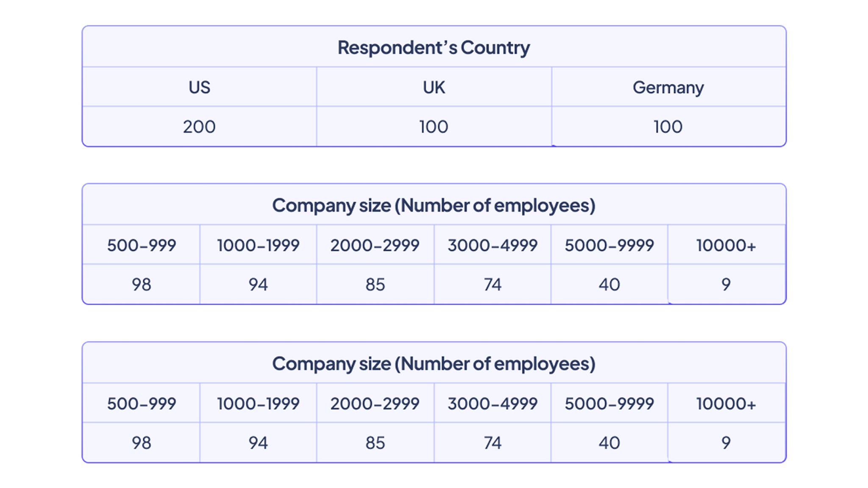Click the first Company size table title

[434, 205]
